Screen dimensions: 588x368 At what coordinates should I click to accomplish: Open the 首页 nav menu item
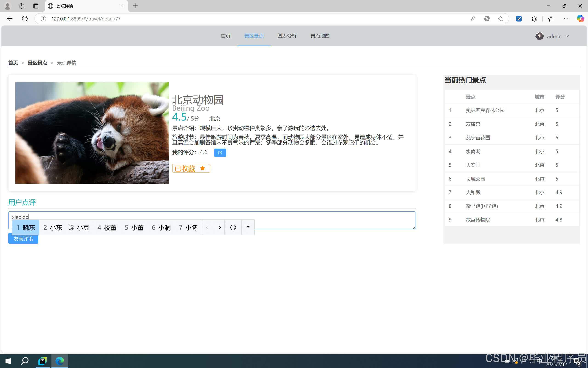(x=226, y=36)
